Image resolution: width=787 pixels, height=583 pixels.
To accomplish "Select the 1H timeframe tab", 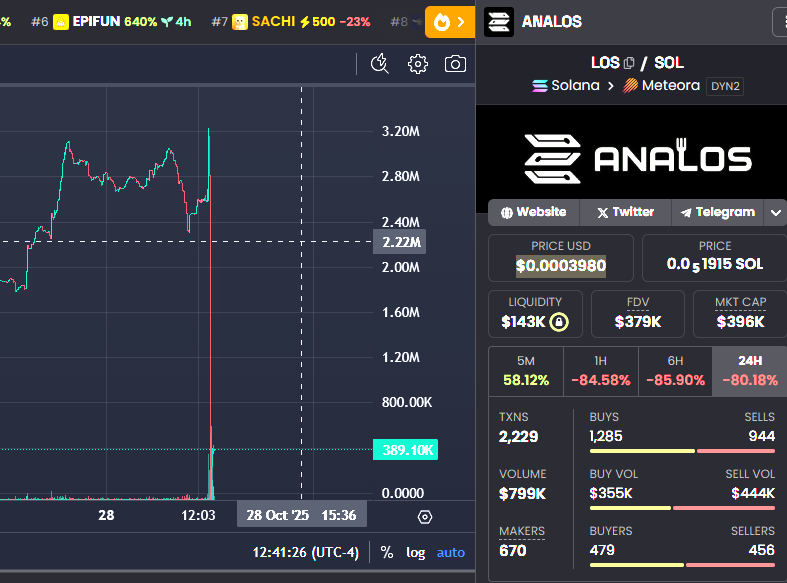I will click(601, 371).
